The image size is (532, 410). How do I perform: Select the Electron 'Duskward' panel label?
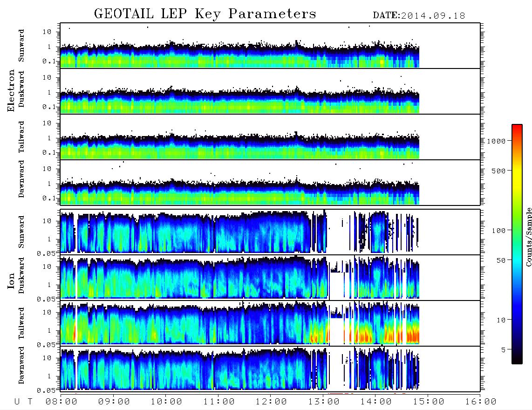click(21, 89)
